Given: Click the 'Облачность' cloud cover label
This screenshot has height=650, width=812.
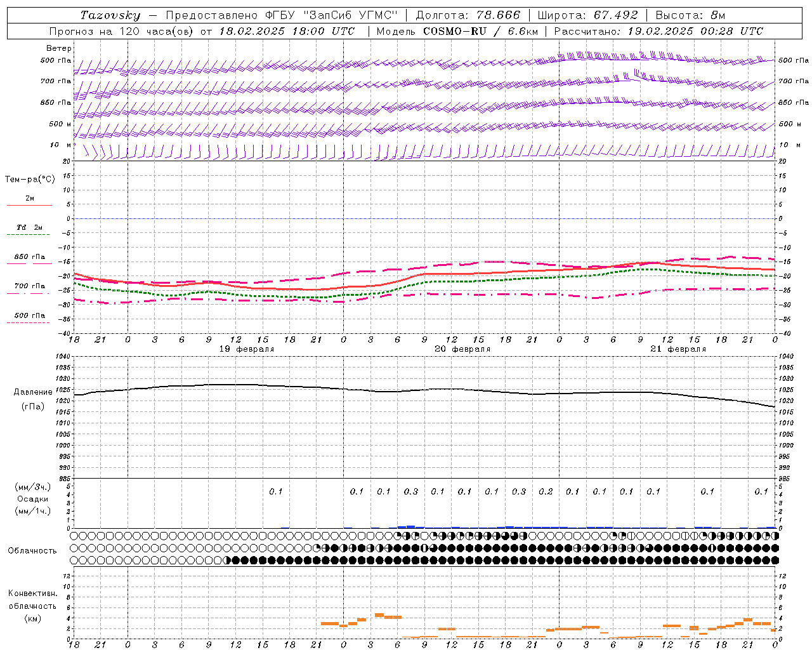Looking at the screenshot, I should point(32,551).
